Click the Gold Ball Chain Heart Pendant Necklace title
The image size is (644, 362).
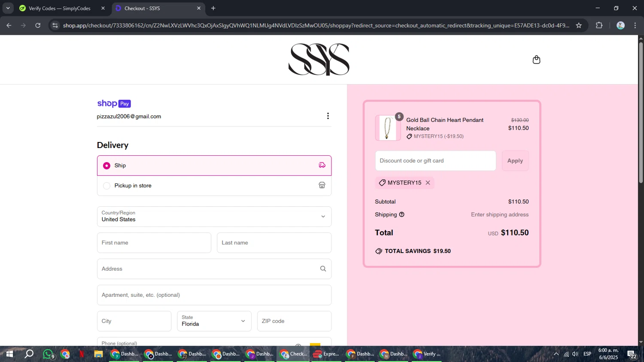click(x=445, y=124)
